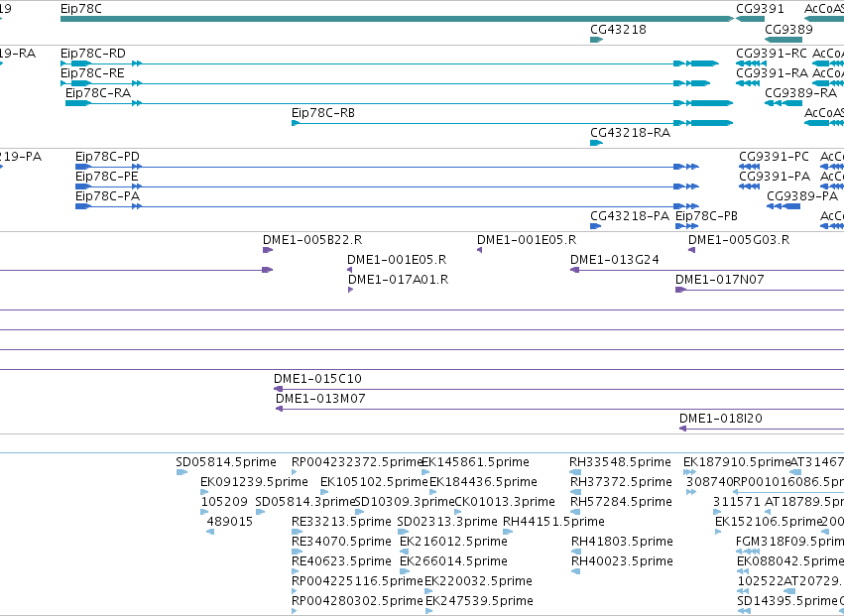The width and height of the screenshot is (844, 616).
Task: Select EST RH40023.5prime
Action: pyautogui.click(x=622, y=561)
